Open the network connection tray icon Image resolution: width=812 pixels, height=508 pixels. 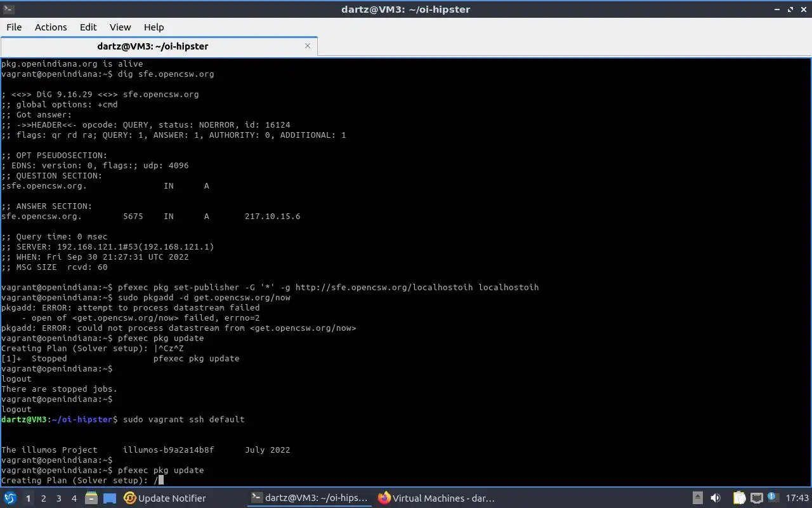(x=756, y=498)
